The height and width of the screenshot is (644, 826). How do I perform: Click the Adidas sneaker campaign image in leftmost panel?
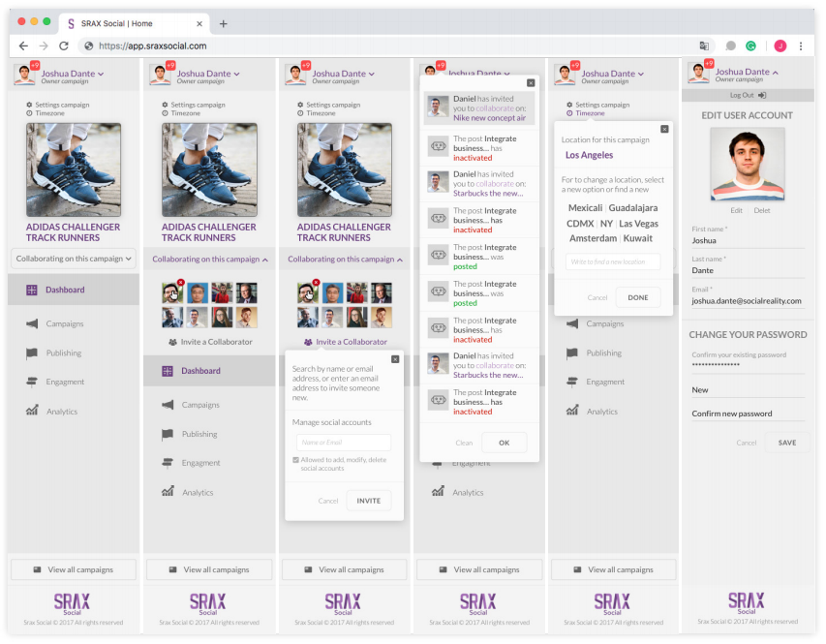click(74, 169)
